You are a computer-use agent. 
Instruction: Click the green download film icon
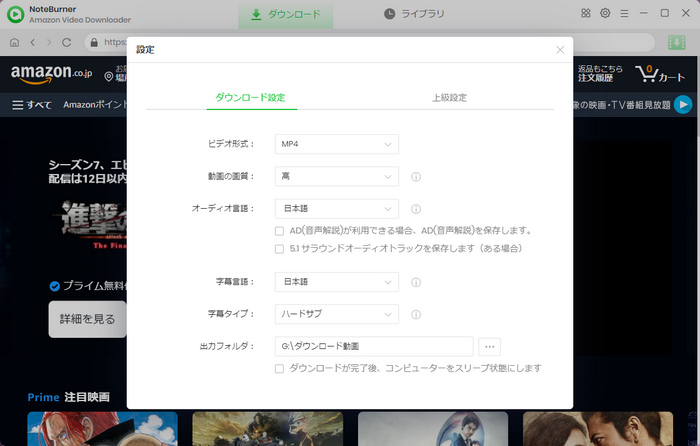click(x=676, y=42)
